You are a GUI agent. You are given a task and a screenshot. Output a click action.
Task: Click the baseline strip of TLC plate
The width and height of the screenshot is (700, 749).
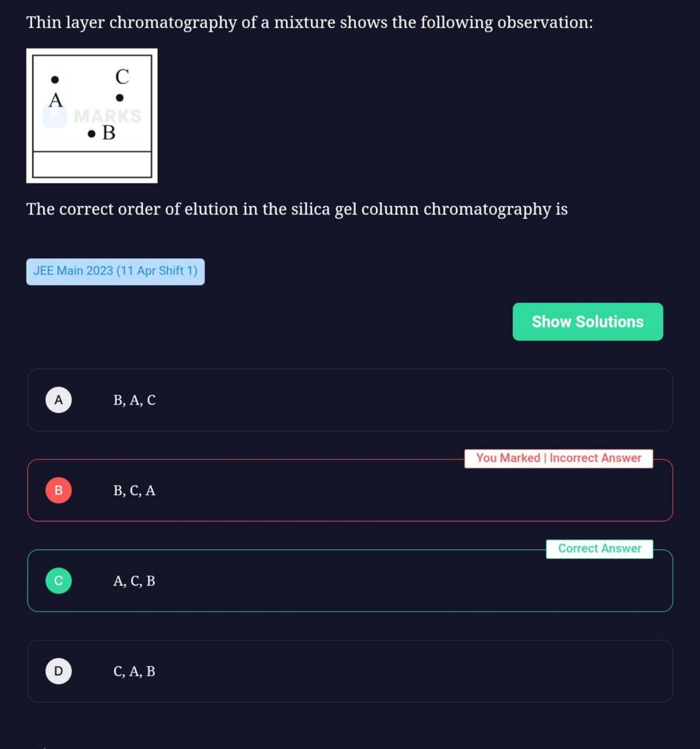92,164
